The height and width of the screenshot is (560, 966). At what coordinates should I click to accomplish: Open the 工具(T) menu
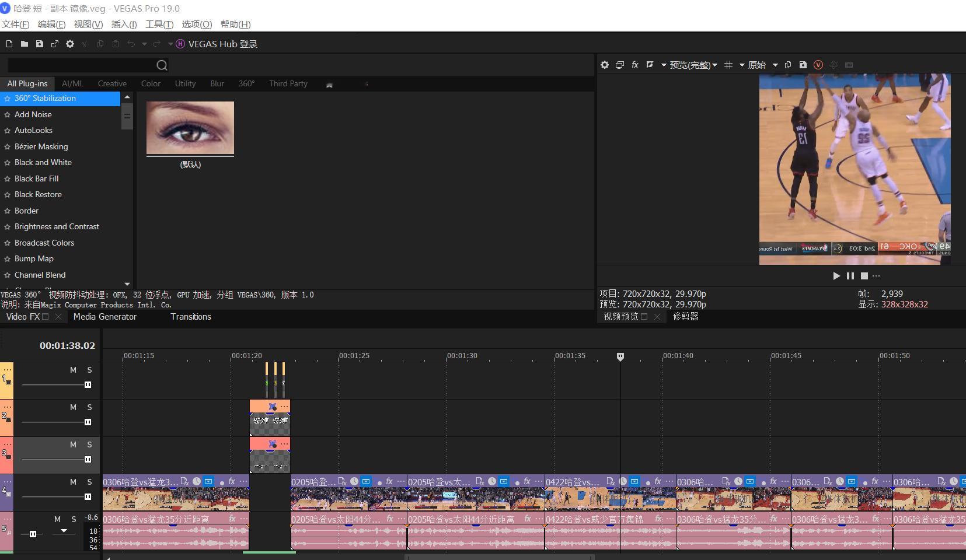pos(159,24)
